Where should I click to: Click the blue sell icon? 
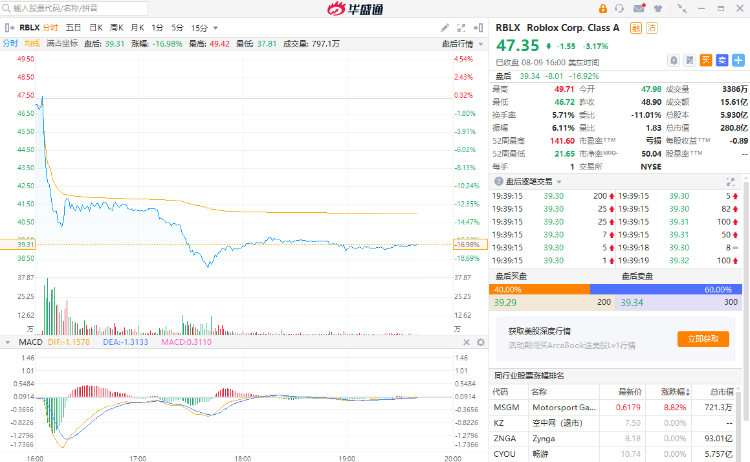point(722,60)
